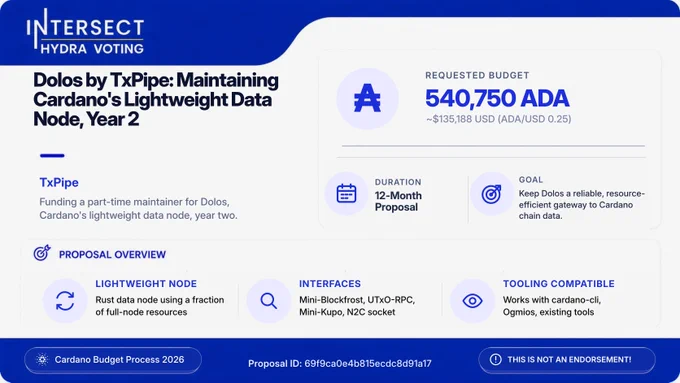Viewport: 680px width, 383px height.
Task: Click the Rust data node description text
Action: coord(160,306)
